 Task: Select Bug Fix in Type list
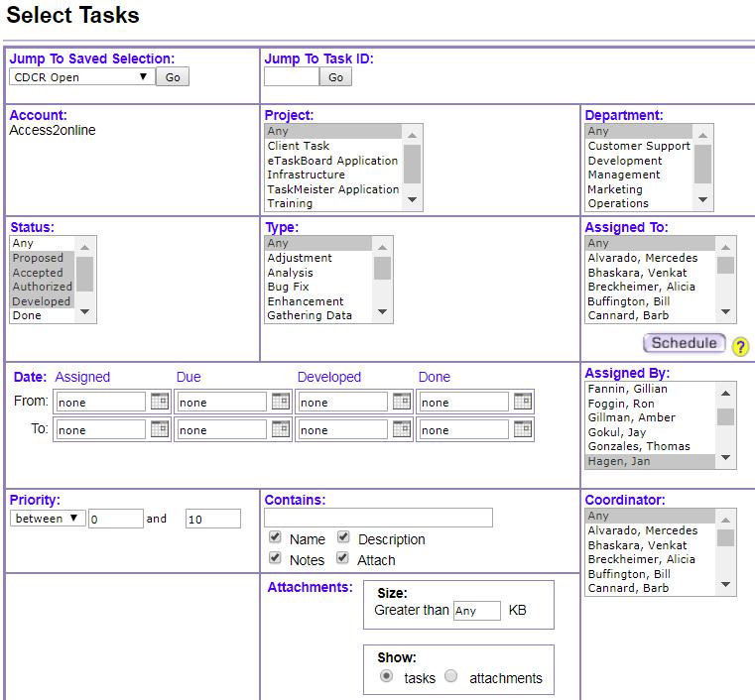point(288,287)
